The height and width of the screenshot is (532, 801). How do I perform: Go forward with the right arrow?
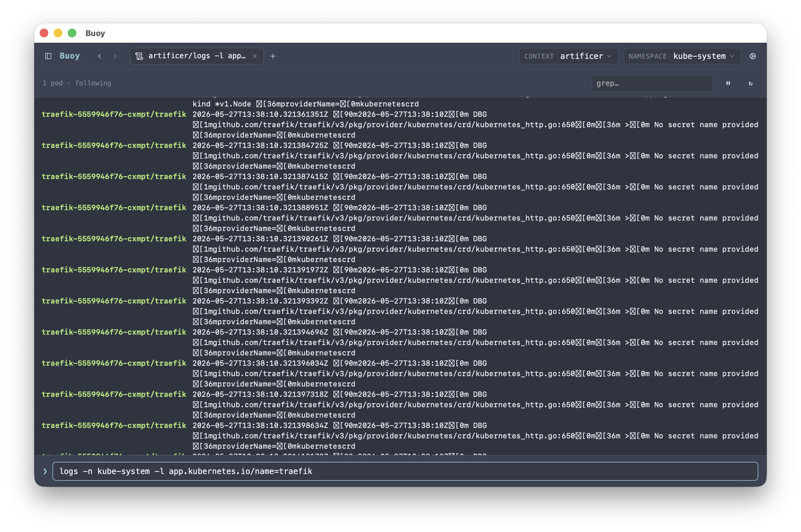tap(115, 56)
